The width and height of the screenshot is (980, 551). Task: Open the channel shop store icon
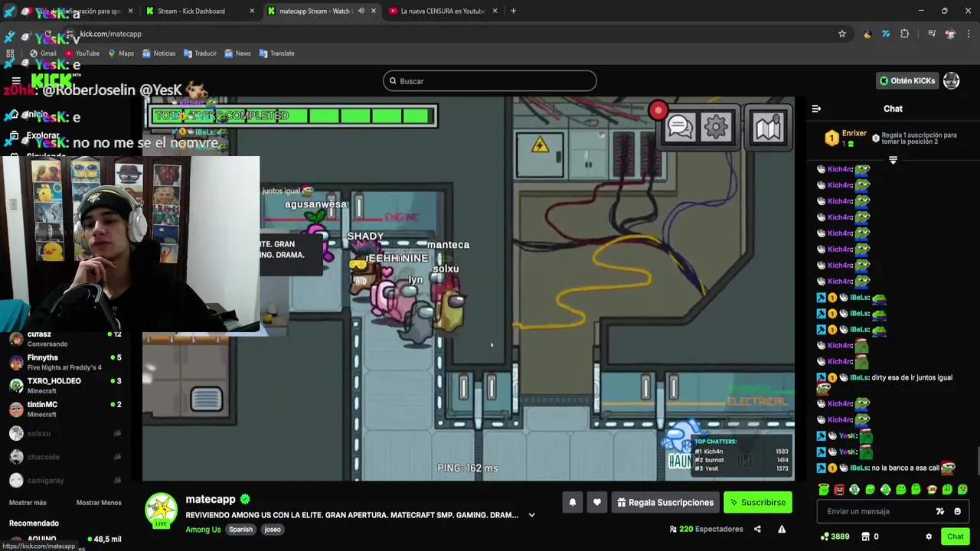pos(865,536)
